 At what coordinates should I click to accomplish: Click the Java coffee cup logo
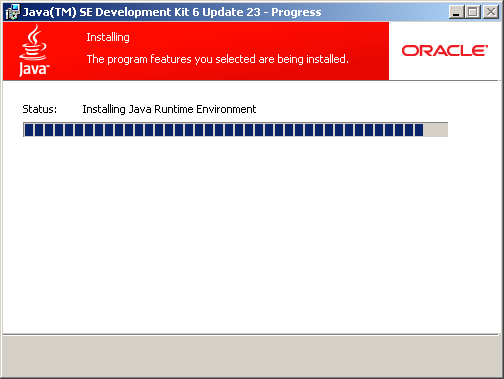tap(33, 51)
